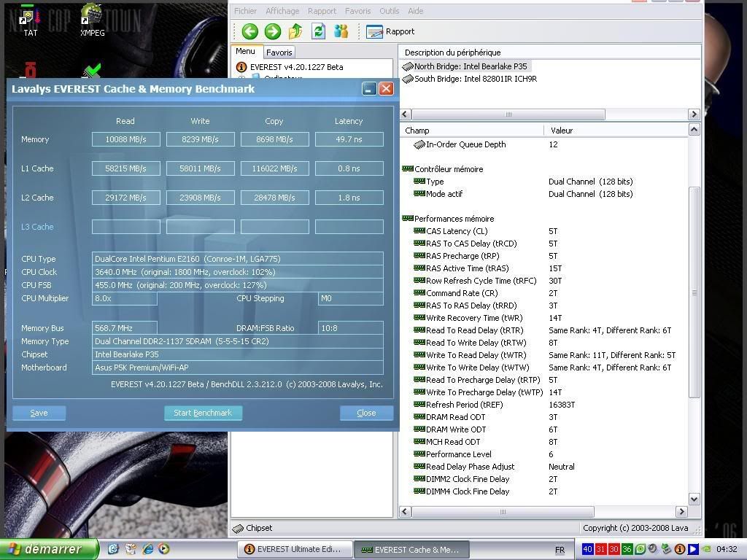Select EVEREST v4.20.1227 Beta tree root
Screen dimensions: 747x560
[295, 67]
